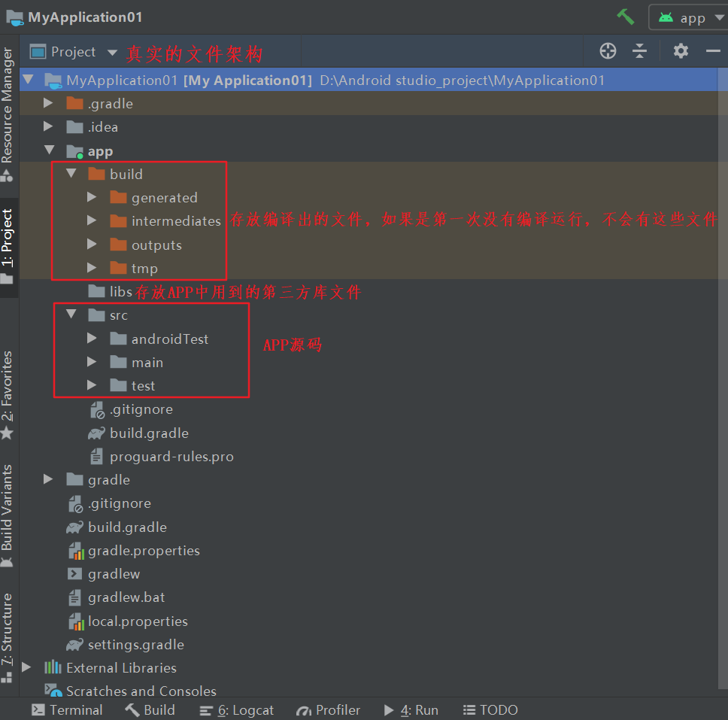Click the Make Project hammer icon

(625, 17)
